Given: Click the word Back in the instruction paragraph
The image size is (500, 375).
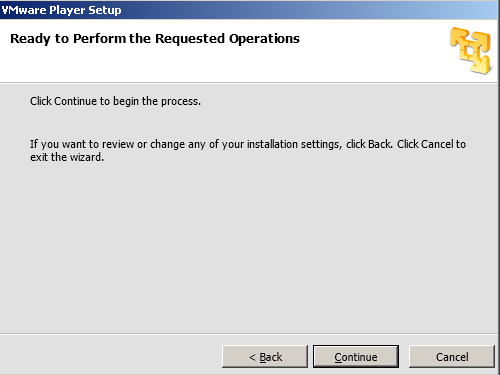Looking at the screenshot, I should 380,144.
